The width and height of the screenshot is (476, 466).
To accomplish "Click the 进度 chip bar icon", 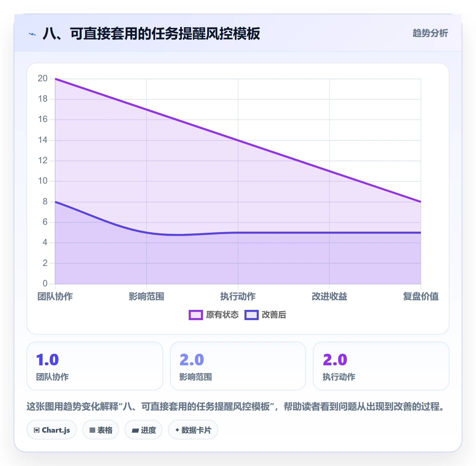I will (x=135, y=431).
